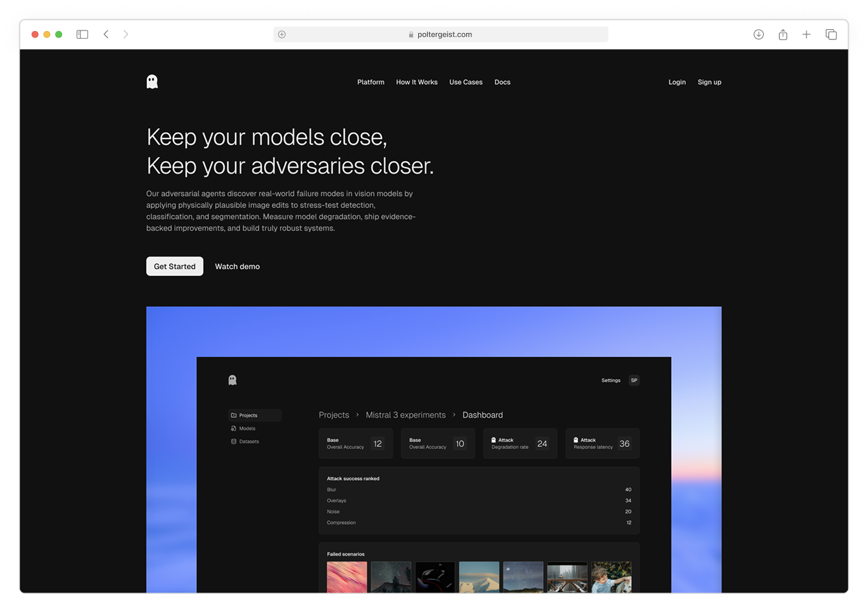The image size is (868, 594).
Task: Select Use Cases in the navigation
Action: (x=465, y=82)
